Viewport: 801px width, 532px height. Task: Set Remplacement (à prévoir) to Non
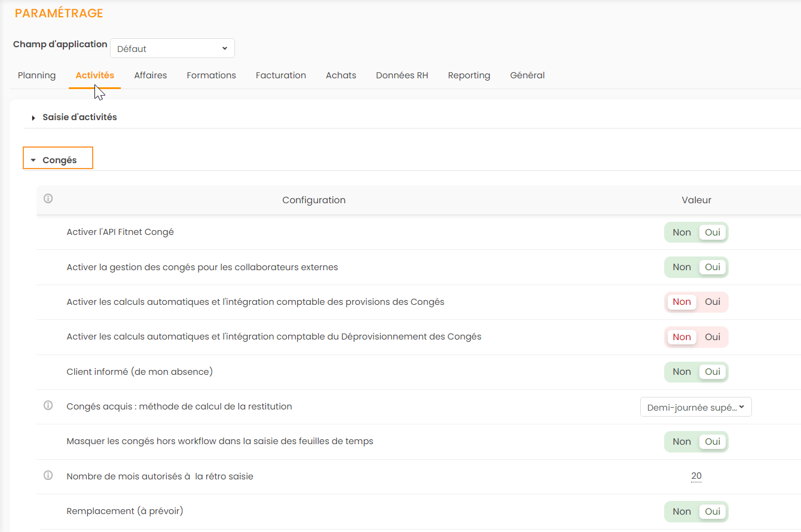[x=681, y=512]
